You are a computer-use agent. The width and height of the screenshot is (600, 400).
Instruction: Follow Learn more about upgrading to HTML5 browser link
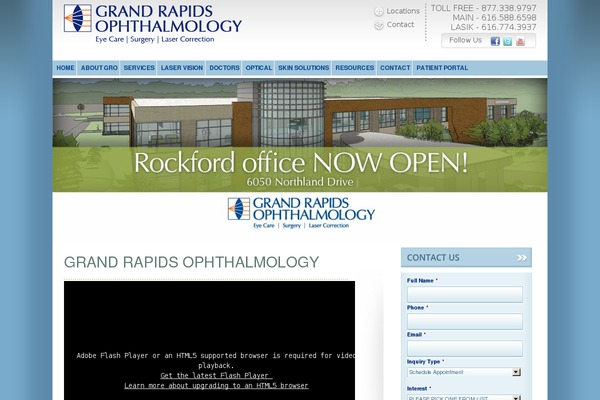pyautogui.click(x=216, y=385)
